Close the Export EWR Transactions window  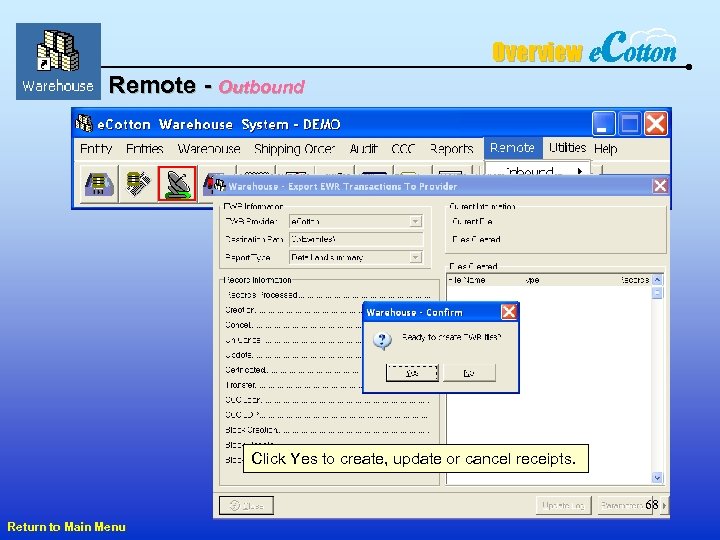pos(660,186)
